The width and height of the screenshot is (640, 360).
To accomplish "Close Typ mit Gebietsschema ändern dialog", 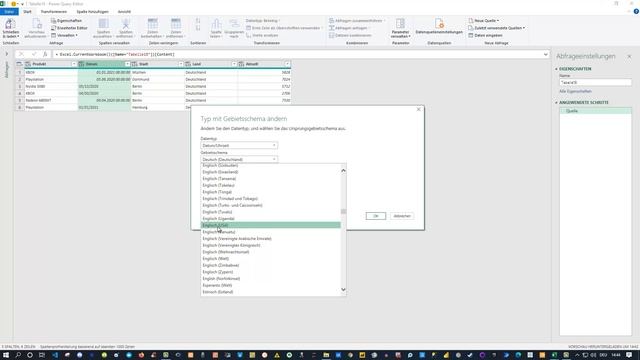I will [418, 109].
